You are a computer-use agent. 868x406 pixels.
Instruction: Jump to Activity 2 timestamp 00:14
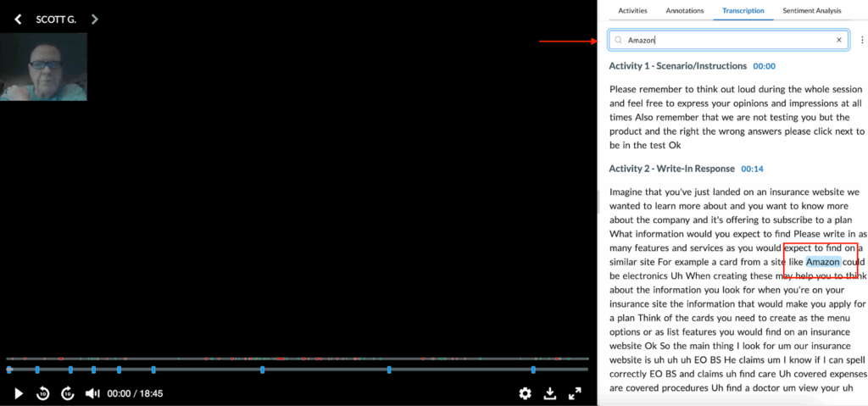click(752, 169)
